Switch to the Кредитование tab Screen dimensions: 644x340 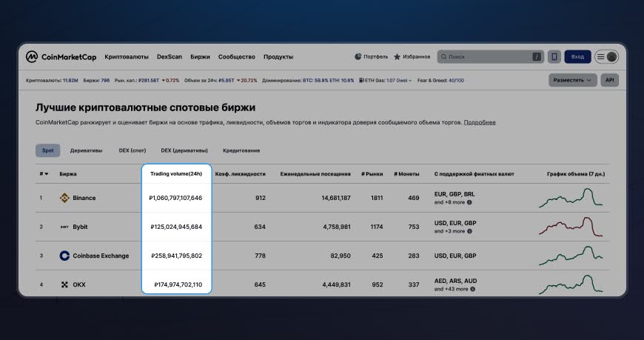pos(241,150)
